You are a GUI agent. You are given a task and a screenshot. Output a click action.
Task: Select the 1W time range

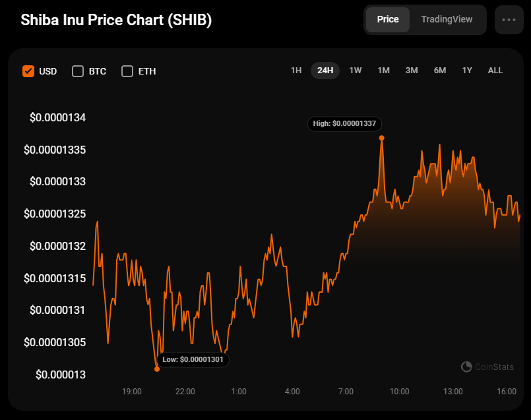tap(356, 71)
